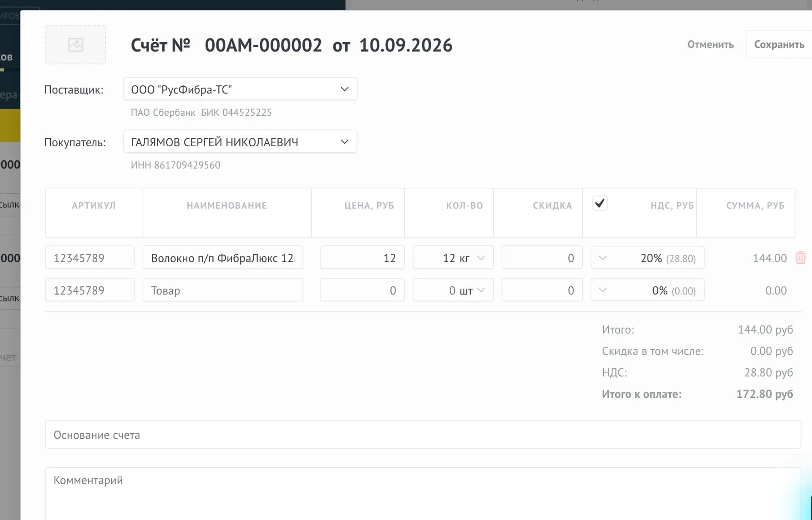Click the Итого 144.00 руб value
The image size is (812, 520).
(x=765, y=329)
